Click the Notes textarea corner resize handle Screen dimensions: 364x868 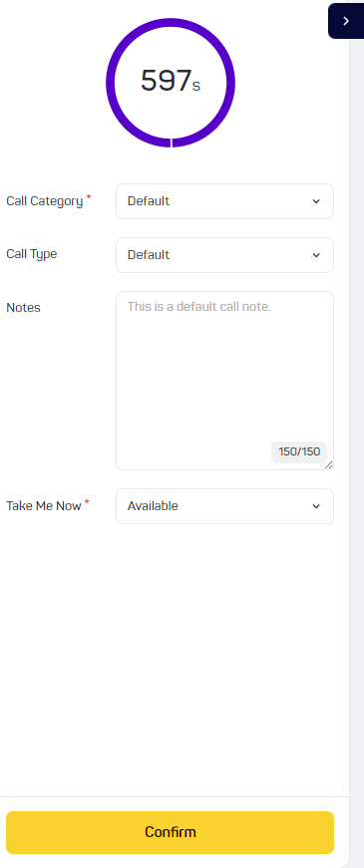(x=328, y=465)
